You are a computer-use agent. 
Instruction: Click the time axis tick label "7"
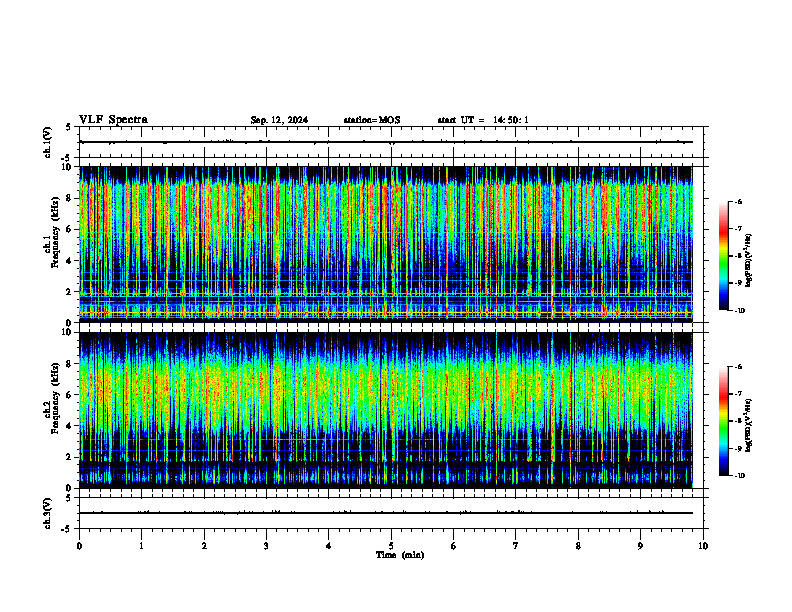(x=516, y=546)
